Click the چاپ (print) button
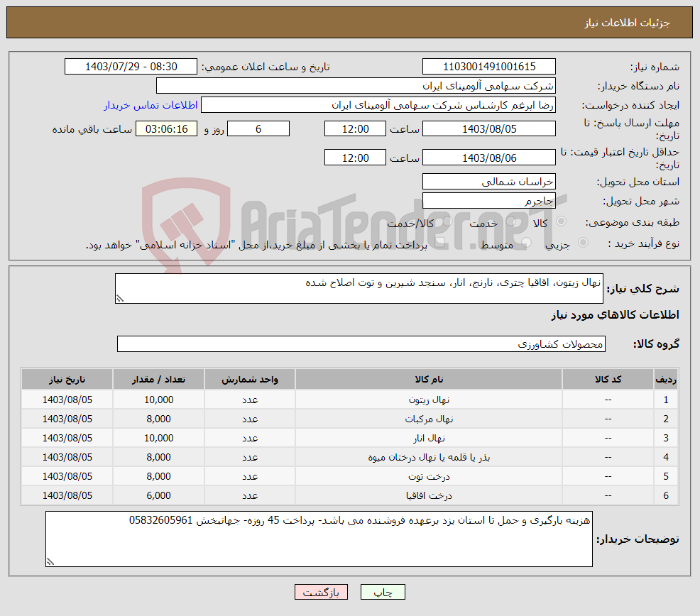Image resolution: width=700 pixels, height=616 pixels. 383,592
